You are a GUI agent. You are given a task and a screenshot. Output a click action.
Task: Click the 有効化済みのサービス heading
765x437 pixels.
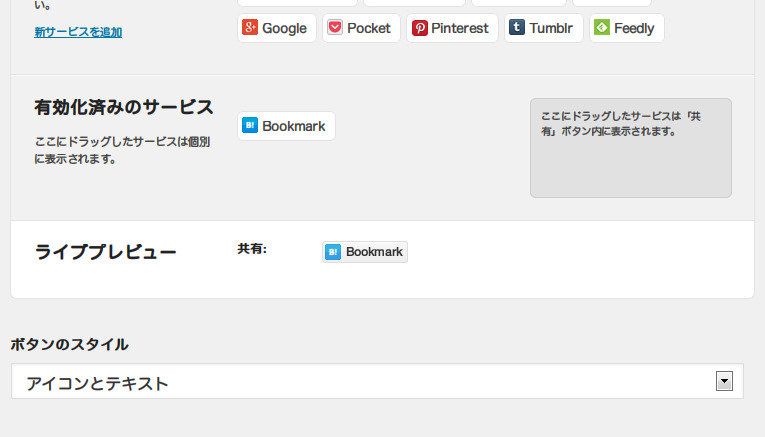[x=124, y=108]
